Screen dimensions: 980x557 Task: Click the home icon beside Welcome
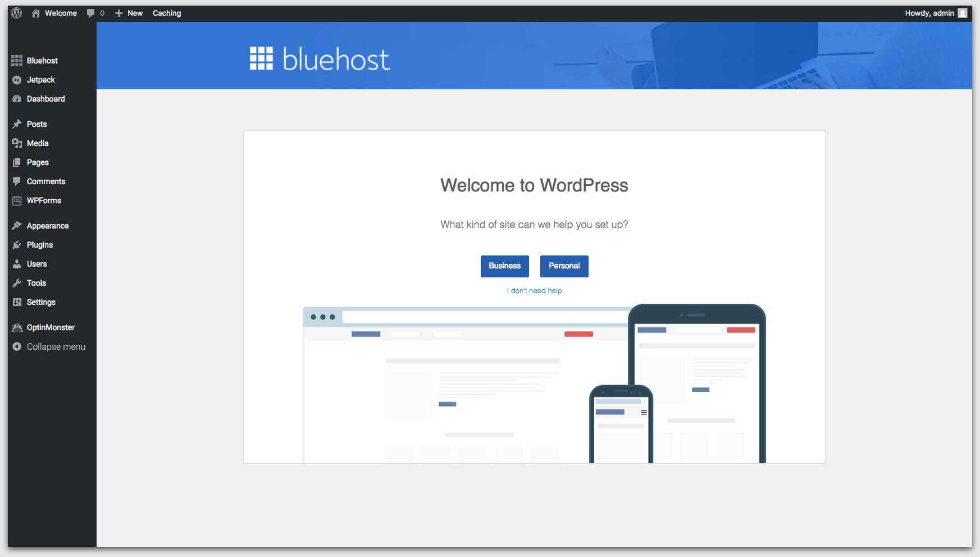36,13
